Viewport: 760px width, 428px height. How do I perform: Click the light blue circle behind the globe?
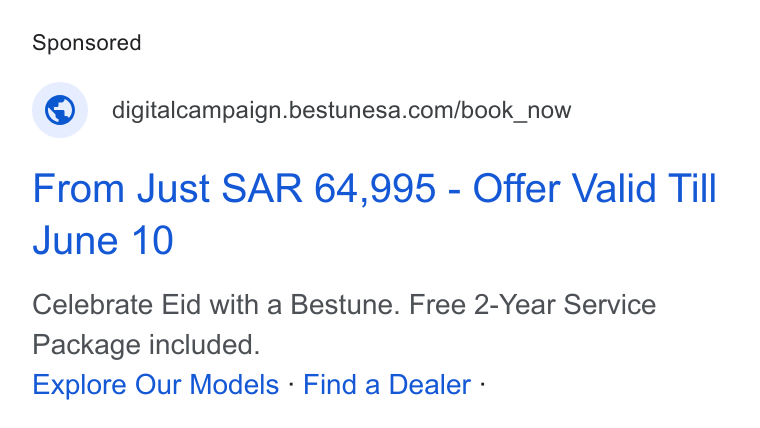(60, 110)
